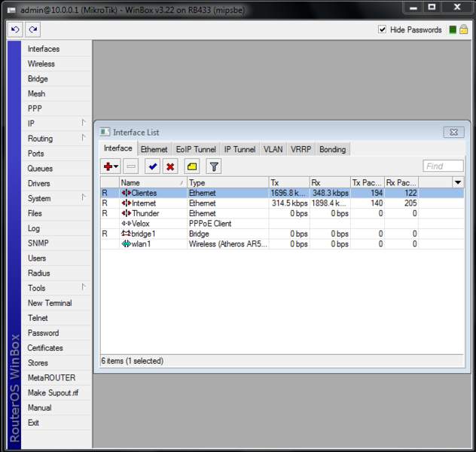Open the Ports menu item
The image size is (476, 452).
(x=56, y=153)
